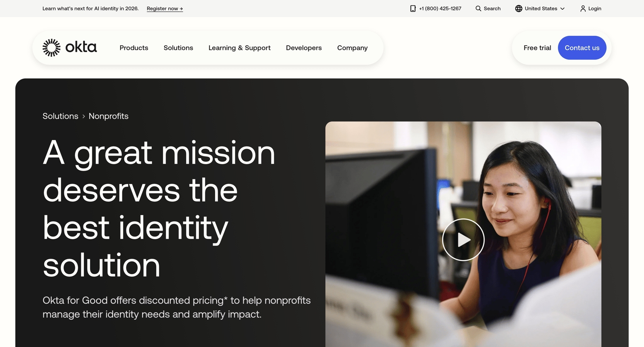Click the globe region icon
The image size is (644, 347).
pos(518,9)
